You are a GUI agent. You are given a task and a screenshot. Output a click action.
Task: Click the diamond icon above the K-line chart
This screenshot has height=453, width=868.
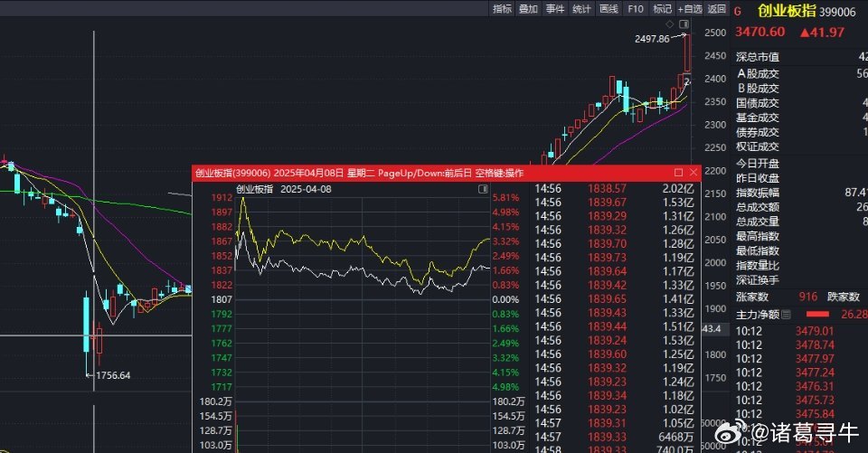pos(670,24)
